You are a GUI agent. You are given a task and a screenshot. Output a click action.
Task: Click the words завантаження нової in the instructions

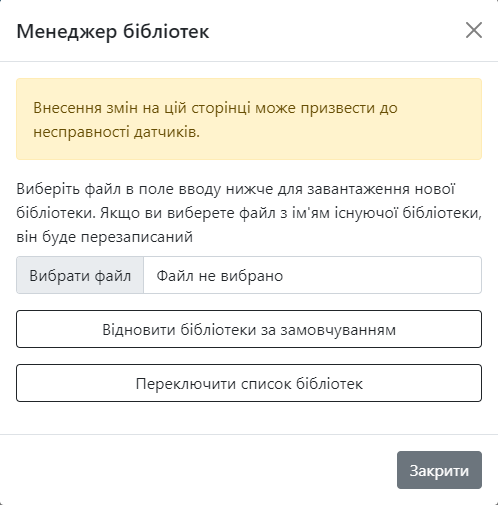pyautogui.click(x=381, y=189)
